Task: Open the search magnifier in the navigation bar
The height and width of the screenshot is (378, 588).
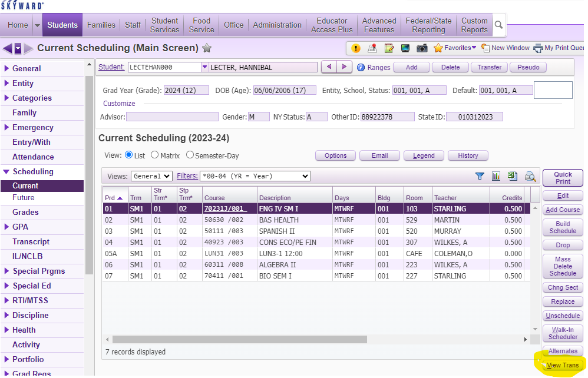Action: point(498,25)
